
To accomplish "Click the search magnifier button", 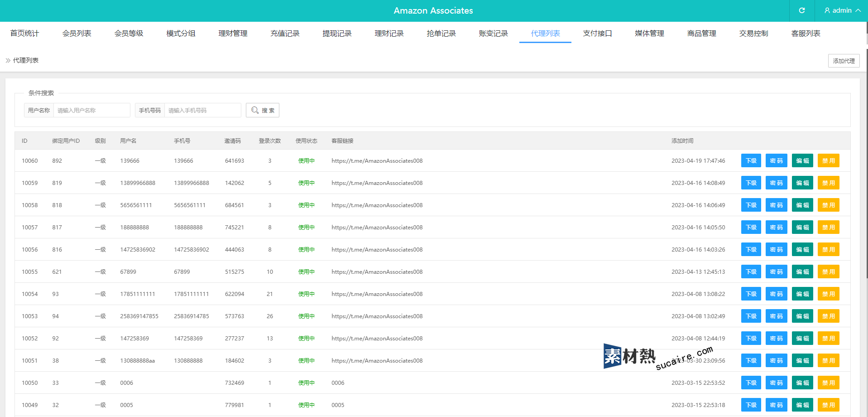I will [263, 110].
